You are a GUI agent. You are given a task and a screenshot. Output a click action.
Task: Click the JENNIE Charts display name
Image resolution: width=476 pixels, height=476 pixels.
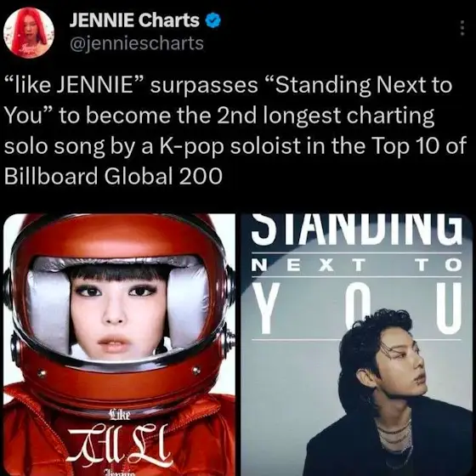134,20
